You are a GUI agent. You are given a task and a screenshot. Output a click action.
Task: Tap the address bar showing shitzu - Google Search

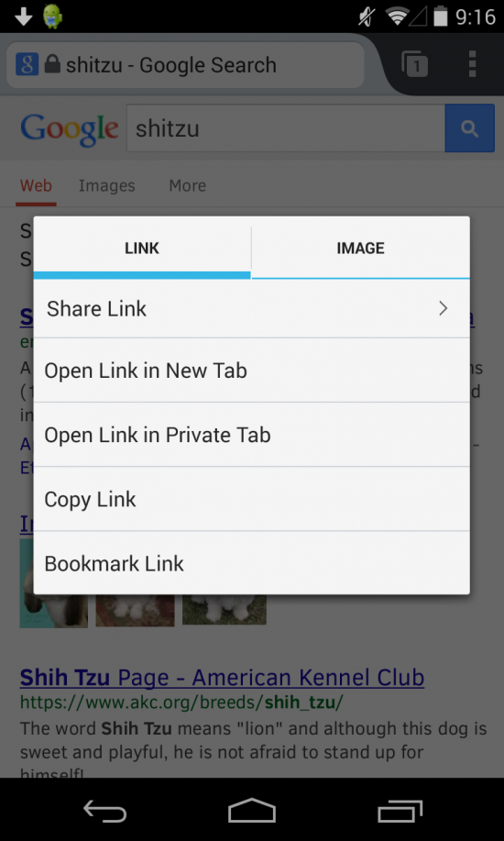(x=185, y=65)
